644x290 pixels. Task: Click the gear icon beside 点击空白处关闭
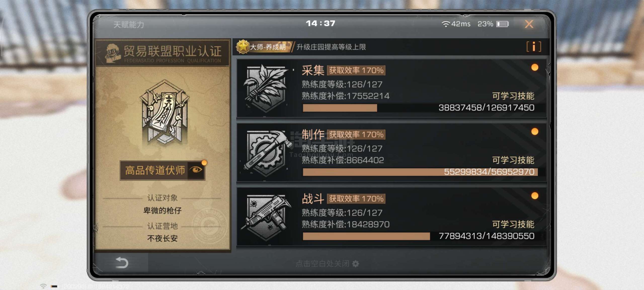(355, 264)
